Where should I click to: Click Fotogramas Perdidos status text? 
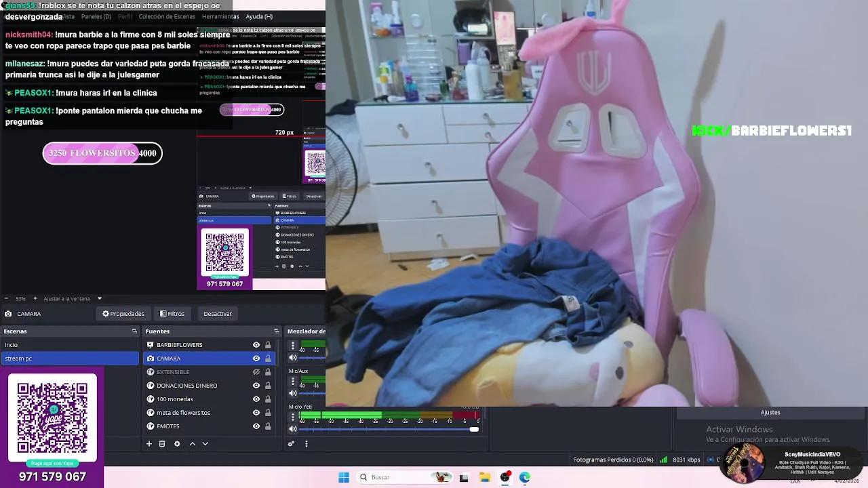pos(613,460)
